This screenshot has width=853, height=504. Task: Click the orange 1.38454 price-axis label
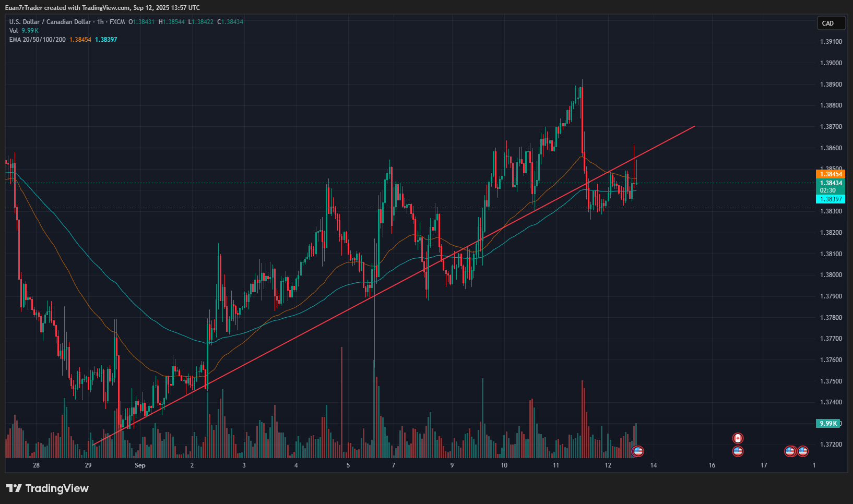point(831,174)
